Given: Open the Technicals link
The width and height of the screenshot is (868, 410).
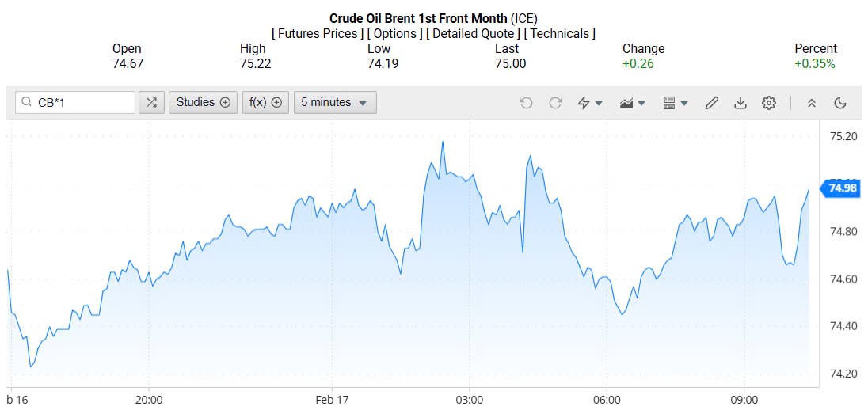Looking at the screenshot, I should click(x=560, y=33).
